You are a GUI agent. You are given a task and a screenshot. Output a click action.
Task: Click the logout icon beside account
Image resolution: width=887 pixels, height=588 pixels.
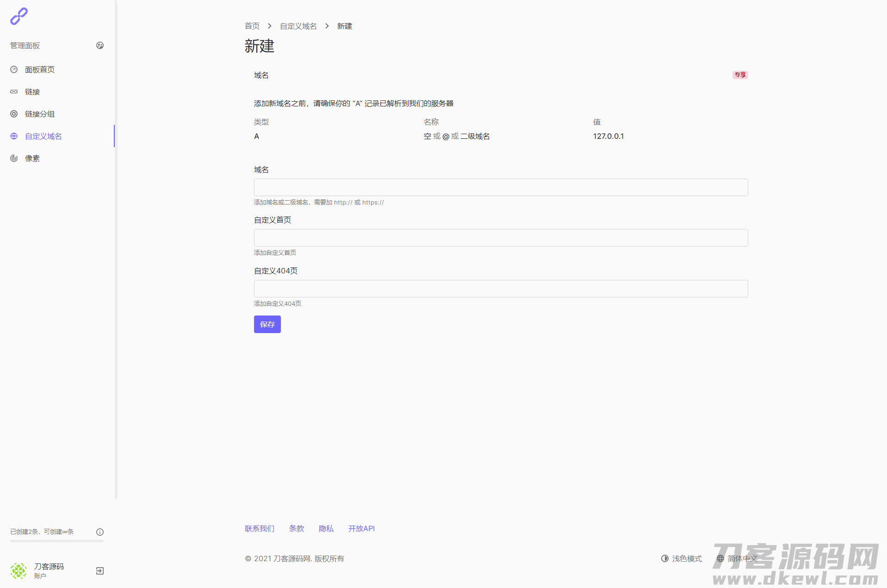click(x=100, y=571)
